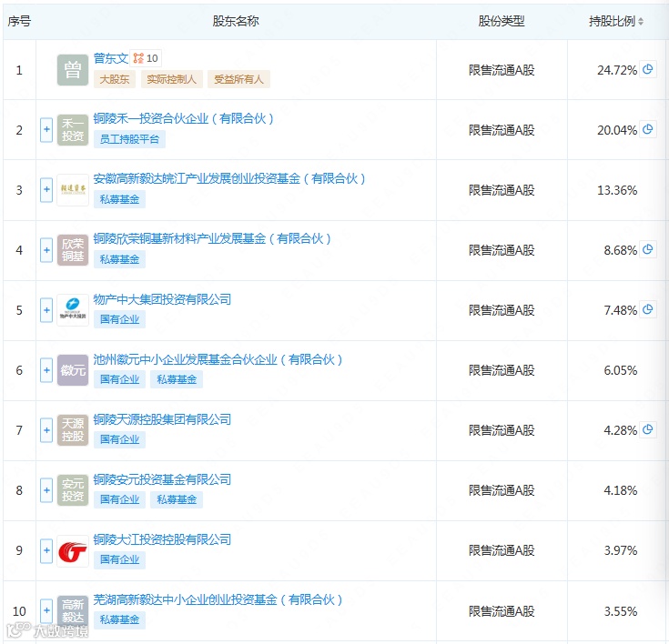Select the 欣荣铜基 logo tile
This screenshot has height=644, width=669.
click(73, 250)
